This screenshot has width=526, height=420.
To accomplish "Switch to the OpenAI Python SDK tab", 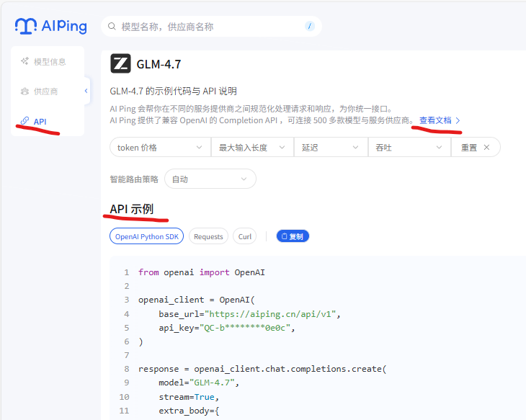I will coord(146,236).
